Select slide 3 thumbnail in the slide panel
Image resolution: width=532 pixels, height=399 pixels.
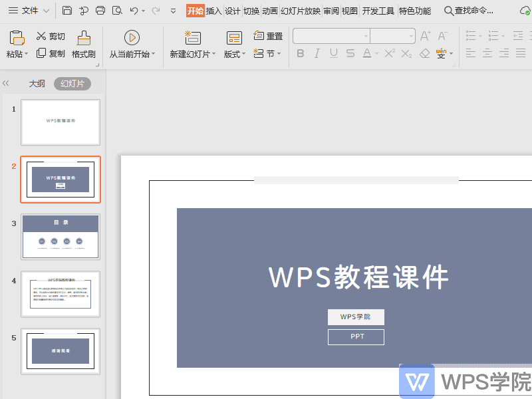(x=61, y=235)
